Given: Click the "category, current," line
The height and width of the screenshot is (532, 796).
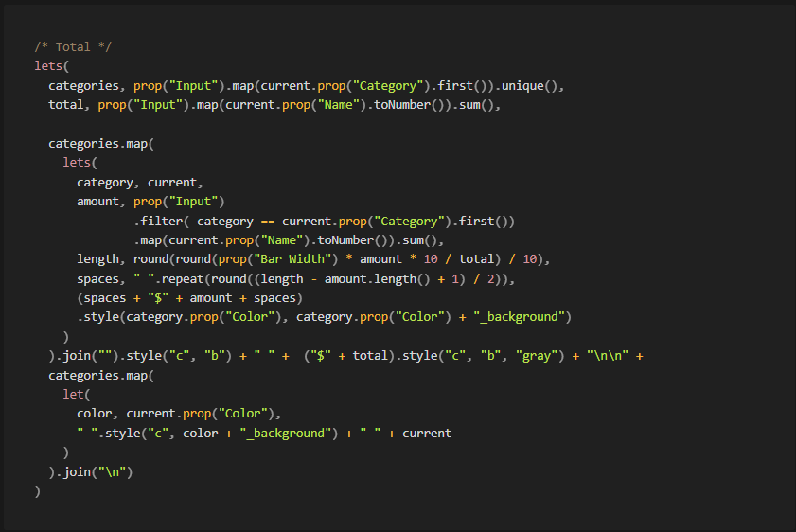Looking at the screenshot, I should (x=140, y=183).
